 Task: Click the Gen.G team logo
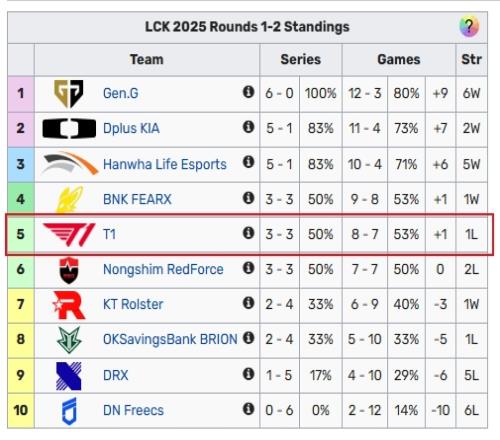(x=69, y=94)
